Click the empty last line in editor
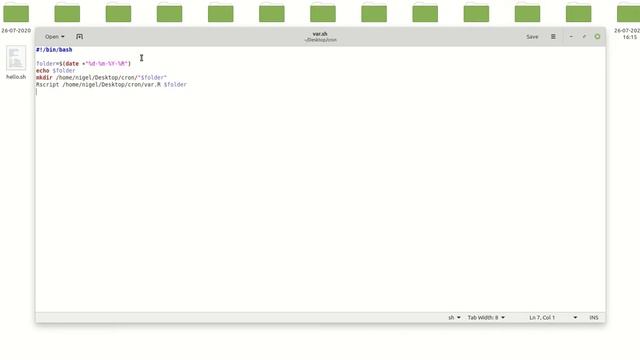 pos(320,91)
